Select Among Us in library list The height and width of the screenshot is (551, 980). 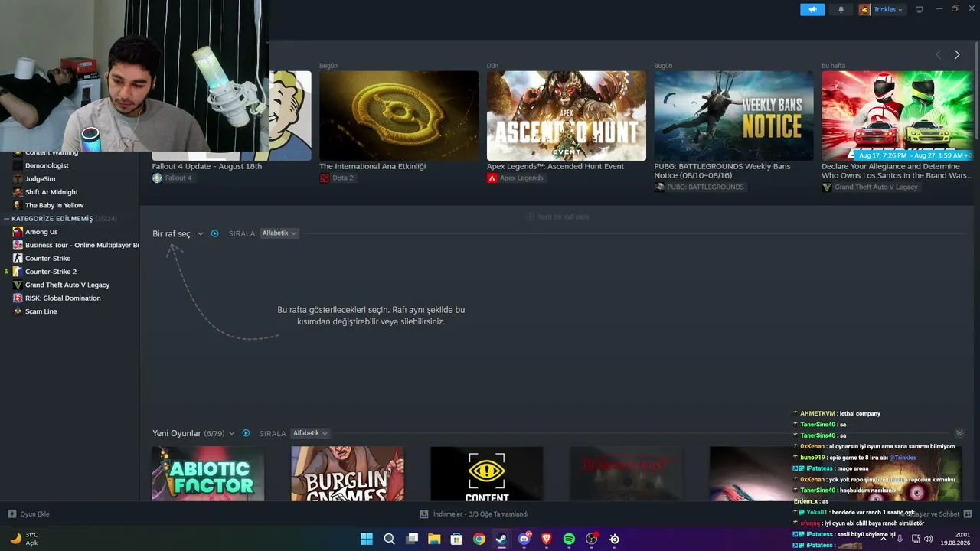point(41,232)
